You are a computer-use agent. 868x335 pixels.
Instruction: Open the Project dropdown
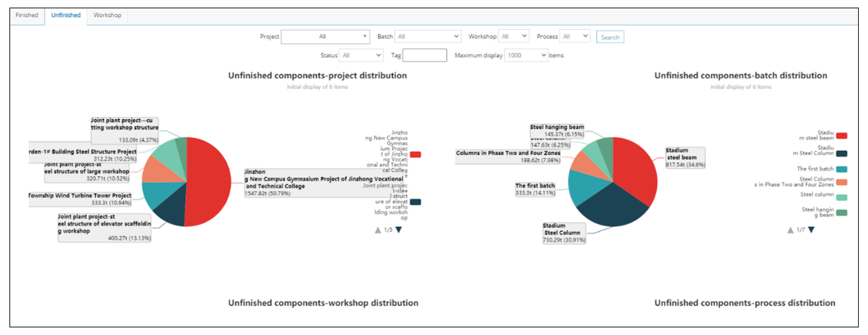click(325, 36)
